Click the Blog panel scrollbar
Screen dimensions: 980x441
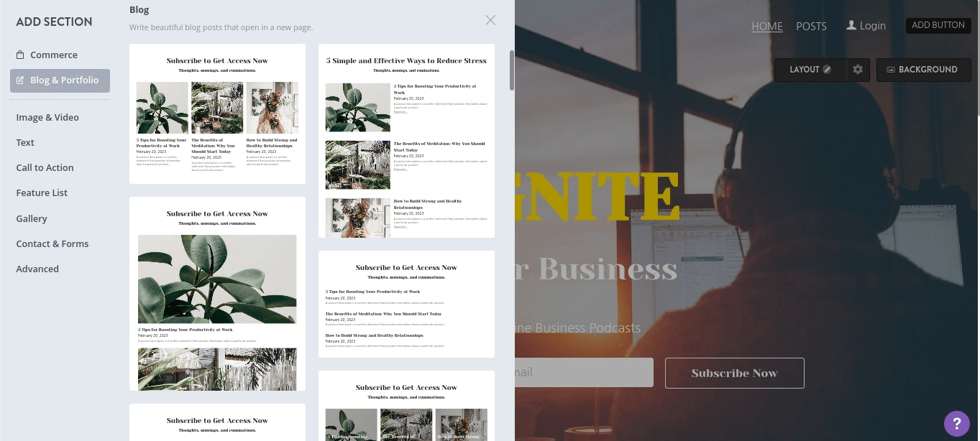pos(511,70)
